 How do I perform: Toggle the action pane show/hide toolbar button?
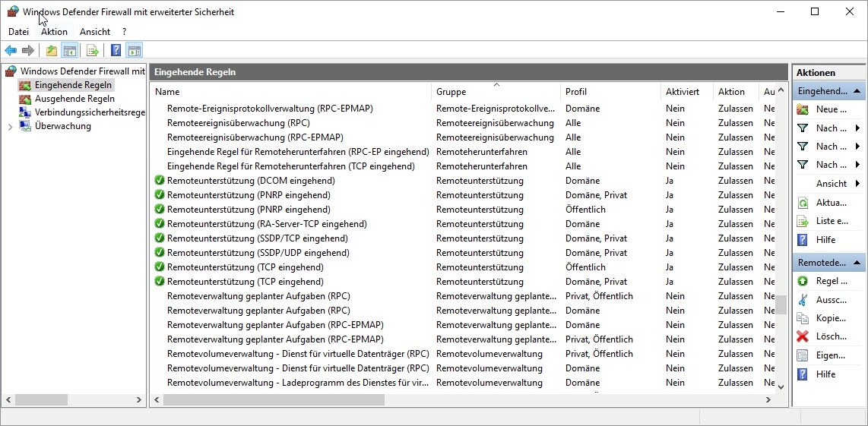pos(134,51)
